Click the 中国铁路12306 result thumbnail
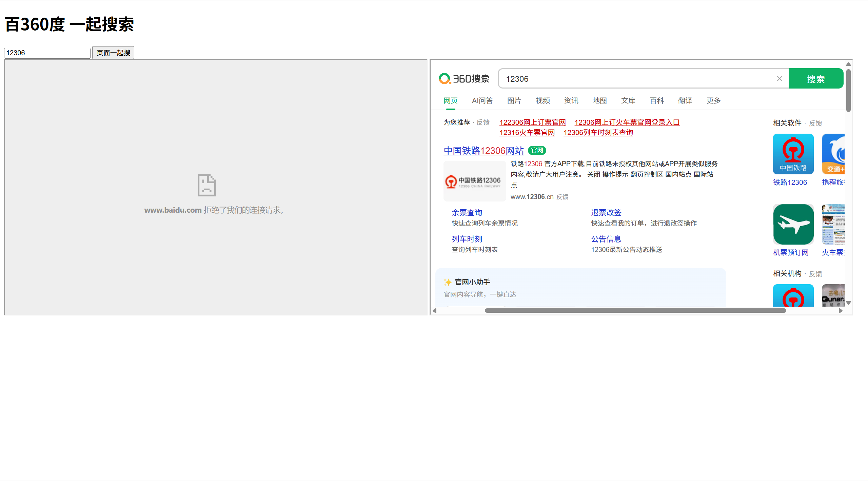The height and width of the screenshot is (481, 868). (x=474, y=181)
